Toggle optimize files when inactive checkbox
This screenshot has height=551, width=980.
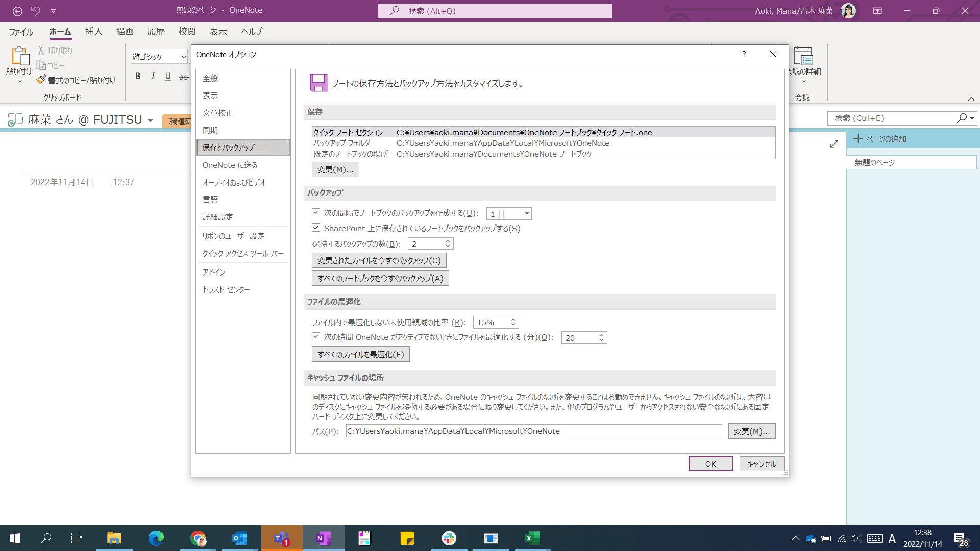[x=316, y=336]
